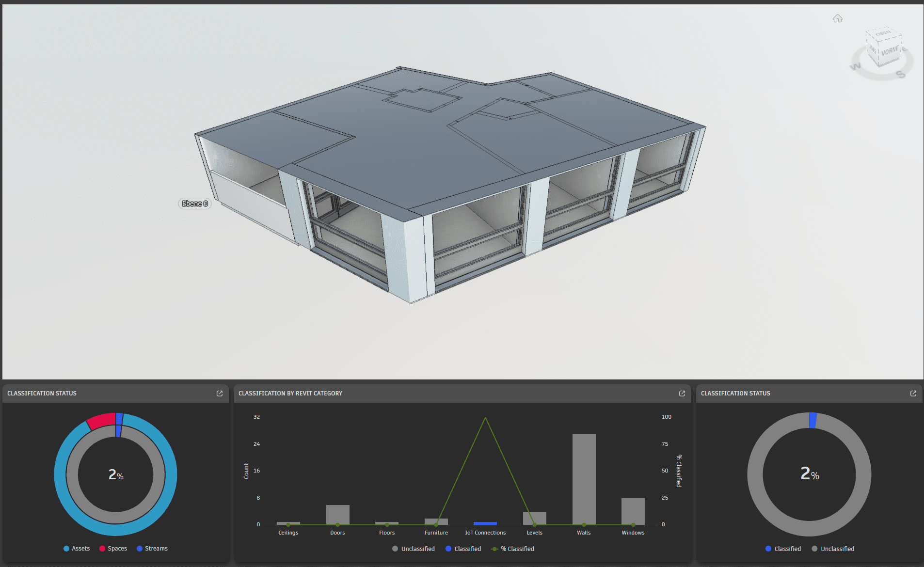The image size is (924, 567).
Task: Toggle Classified in right donut legend
Action: point(783,549)
